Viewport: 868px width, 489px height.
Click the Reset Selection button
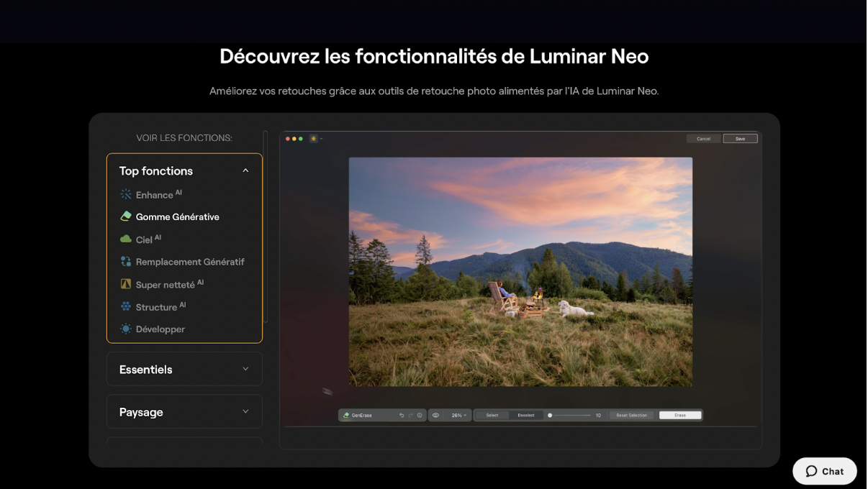pos(631,416)
